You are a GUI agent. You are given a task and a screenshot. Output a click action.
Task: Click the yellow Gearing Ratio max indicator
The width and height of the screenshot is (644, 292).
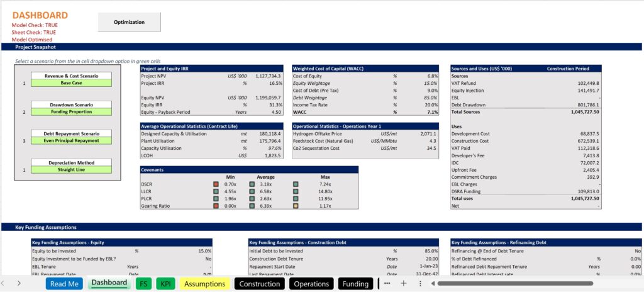coord(295,206)
